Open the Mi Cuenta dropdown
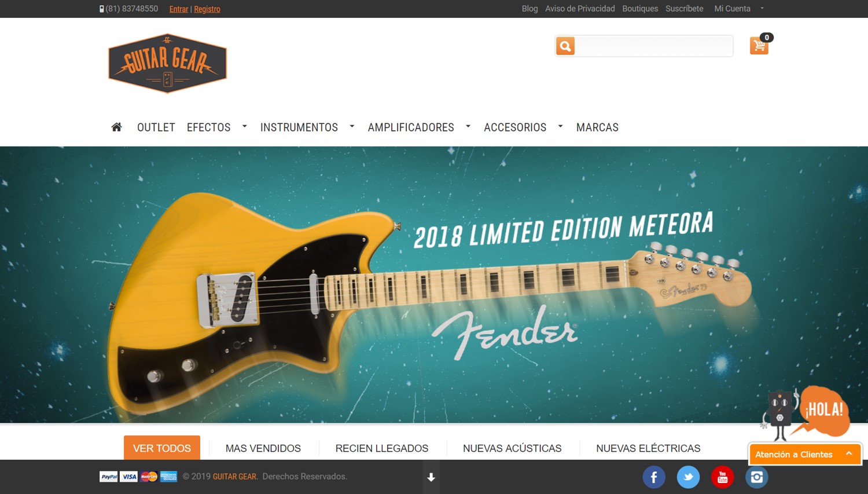Image resolution: width=868 pixels, height=494 pixels. tap(739, 9)
